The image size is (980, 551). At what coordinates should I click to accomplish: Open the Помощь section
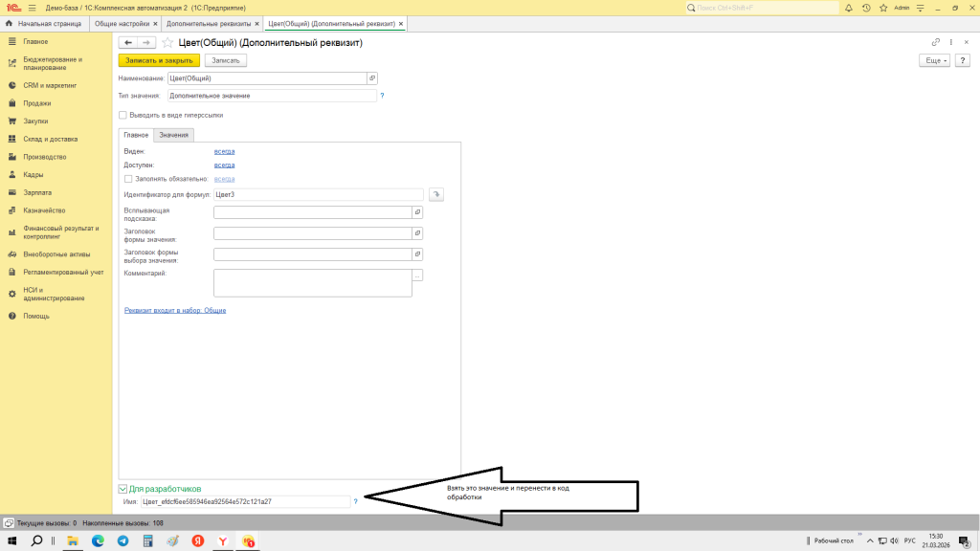36,316
